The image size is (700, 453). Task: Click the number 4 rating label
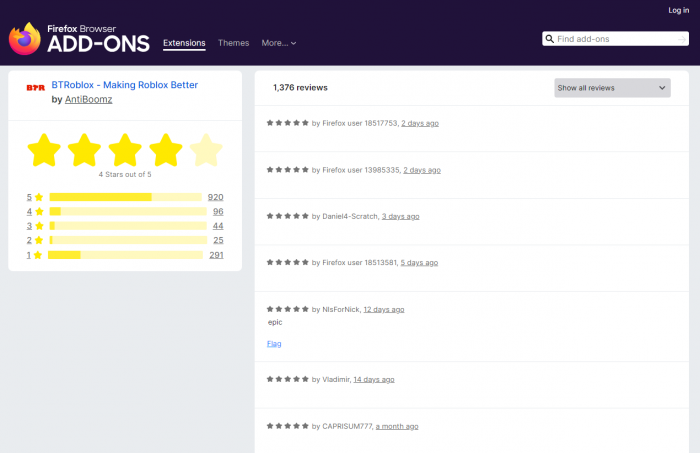pos(29,211)
